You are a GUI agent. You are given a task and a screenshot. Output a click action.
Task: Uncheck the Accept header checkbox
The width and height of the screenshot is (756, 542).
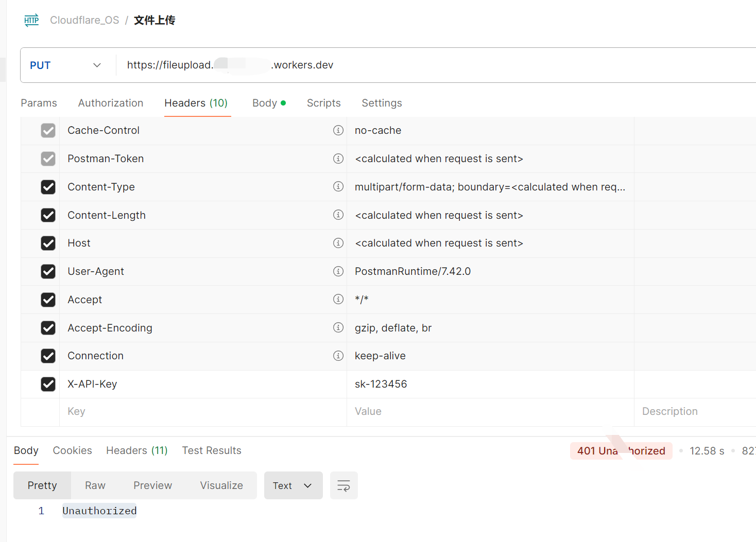(48, 300)
